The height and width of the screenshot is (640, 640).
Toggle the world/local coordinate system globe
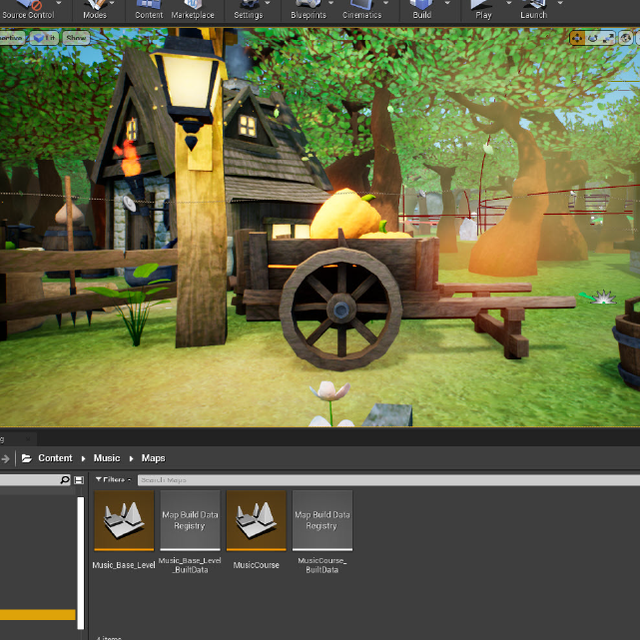pyautogui.click(x=627, y=38)
